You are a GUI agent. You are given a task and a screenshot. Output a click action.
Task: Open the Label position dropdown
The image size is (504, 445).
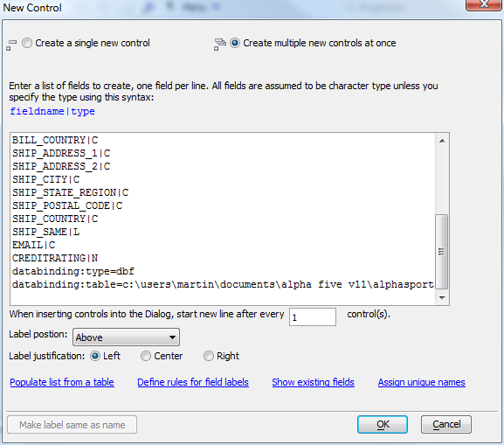[x=126, y=337]
